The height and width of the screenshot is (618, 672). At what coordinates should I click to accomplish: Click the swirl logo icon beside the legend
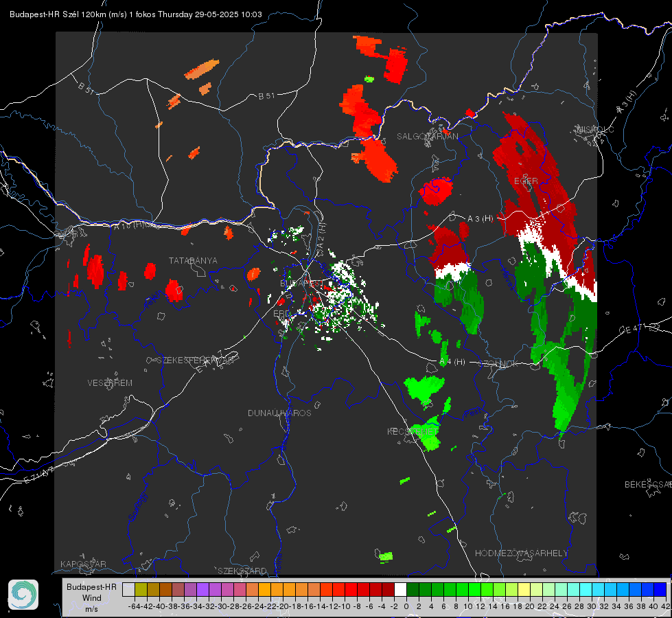point(23,595)
